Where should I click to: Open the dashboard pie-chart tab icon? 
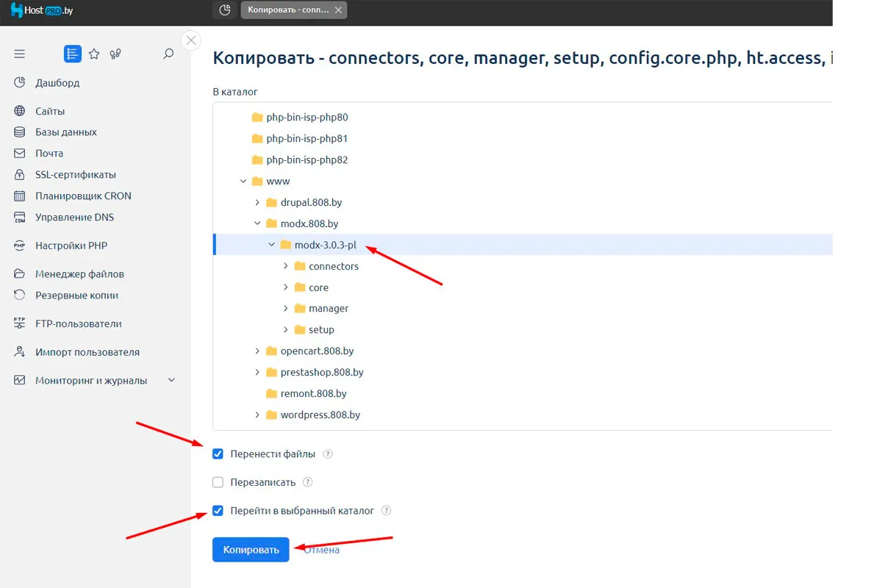225,10
